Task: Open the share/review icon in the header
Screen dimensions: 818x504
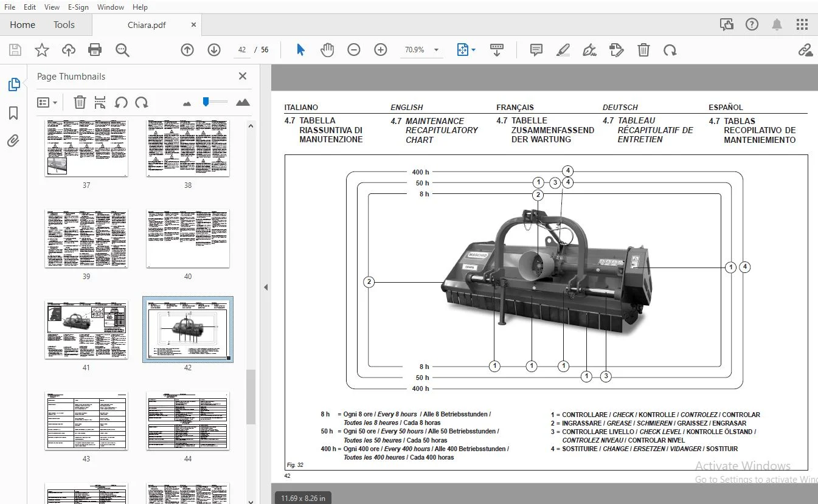Action: tap(727, 24)
